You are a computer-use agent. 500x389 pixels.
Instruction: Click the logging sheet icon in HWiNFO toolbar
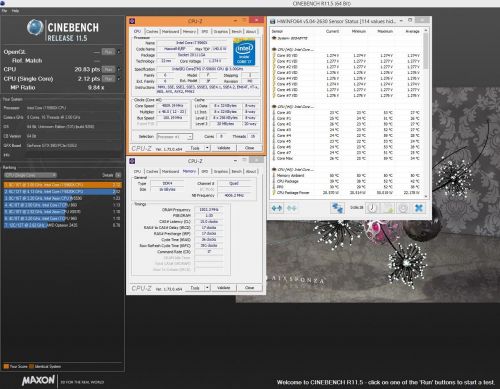pyautogui.click(x=388, y=208)
